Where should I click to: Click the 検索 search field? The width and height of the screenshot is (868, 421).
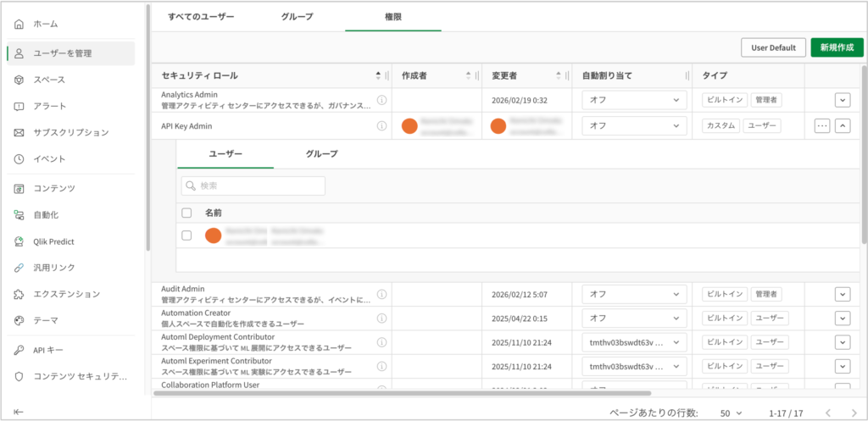pyautogui.click(x=253, y=186)
